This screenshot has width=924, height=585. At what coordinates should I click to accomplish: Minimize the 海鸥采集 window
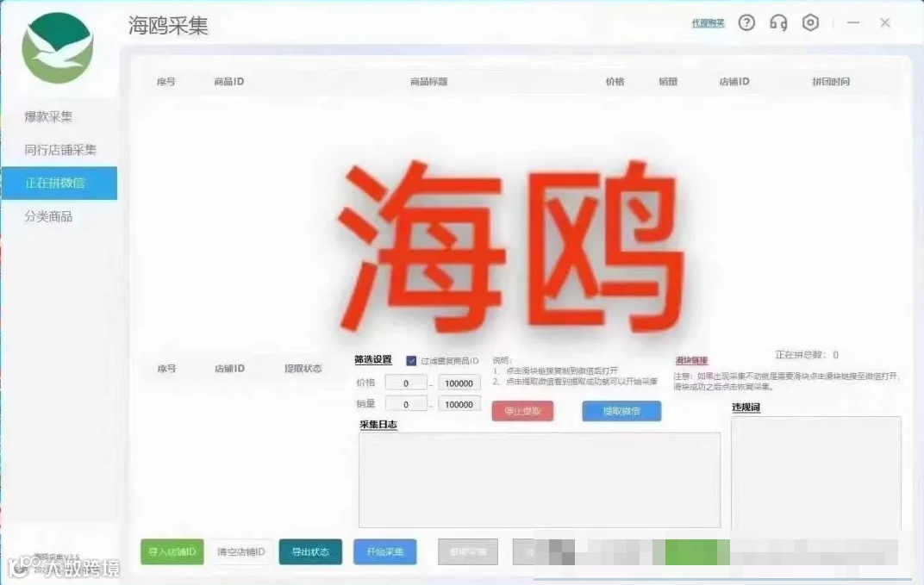click(853, 22)
